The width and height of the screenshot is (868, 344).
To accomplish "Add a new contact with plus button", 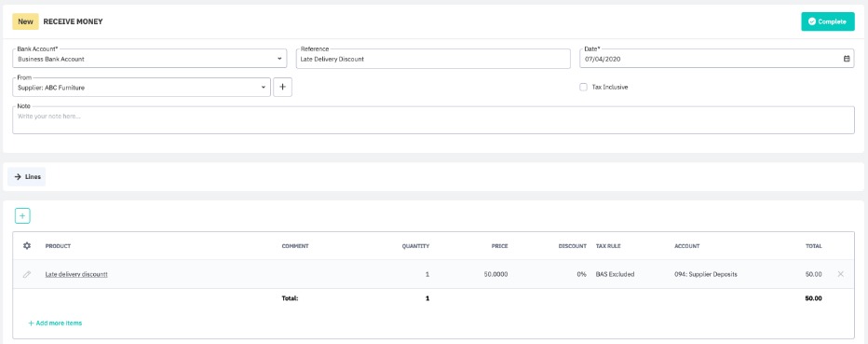I will coord(282,88).
